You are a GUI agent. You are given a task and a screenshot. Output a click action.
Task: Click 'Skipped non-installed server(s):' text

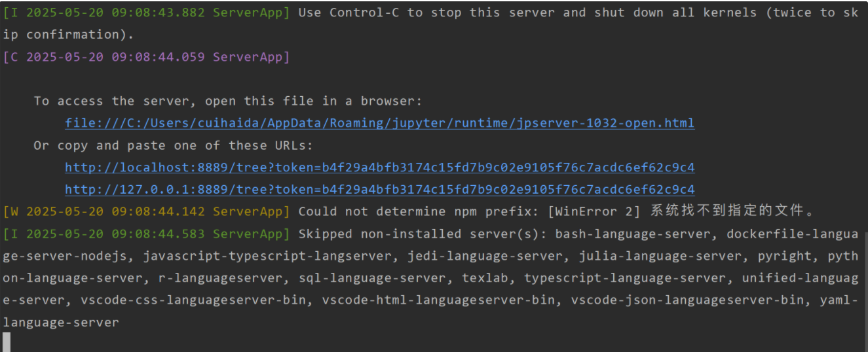click(x=423, y=234)
